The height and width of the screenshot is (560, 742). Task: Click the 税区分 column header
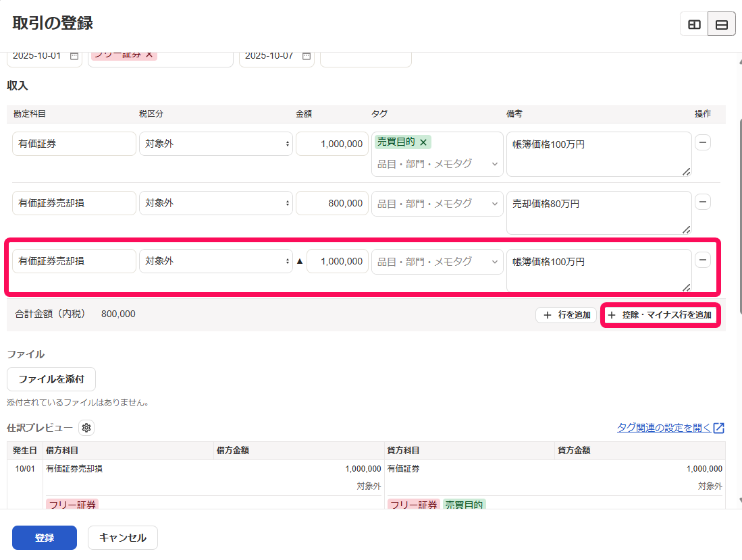click(x=151, y=114)
